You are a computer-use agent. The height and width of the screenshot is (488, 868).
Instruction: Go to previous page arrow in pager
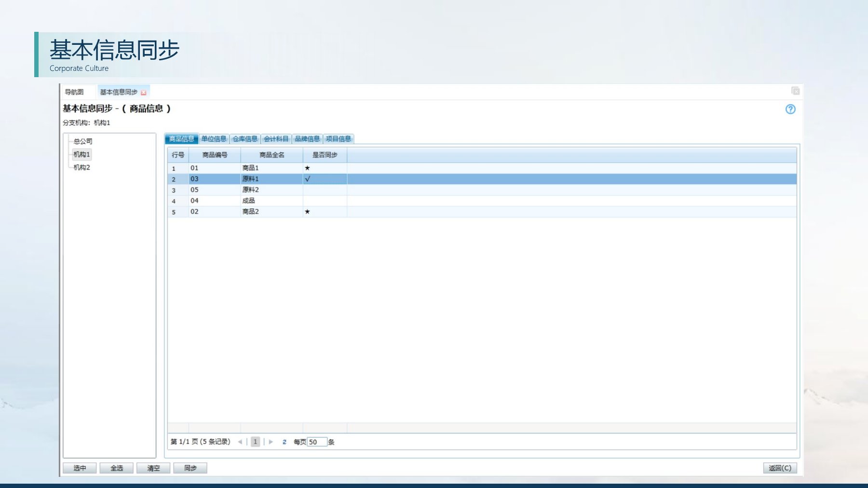tap(240, 442)
